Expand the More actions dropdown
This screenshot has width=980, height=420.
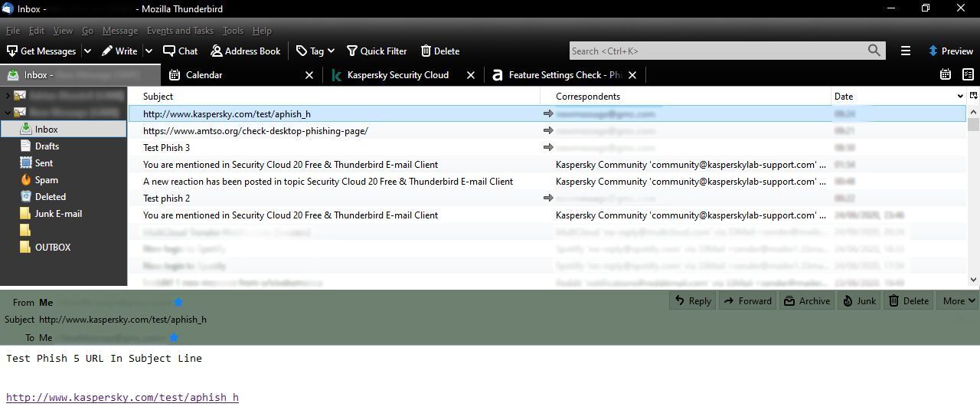pyautogui.click(x=959, y=301)
